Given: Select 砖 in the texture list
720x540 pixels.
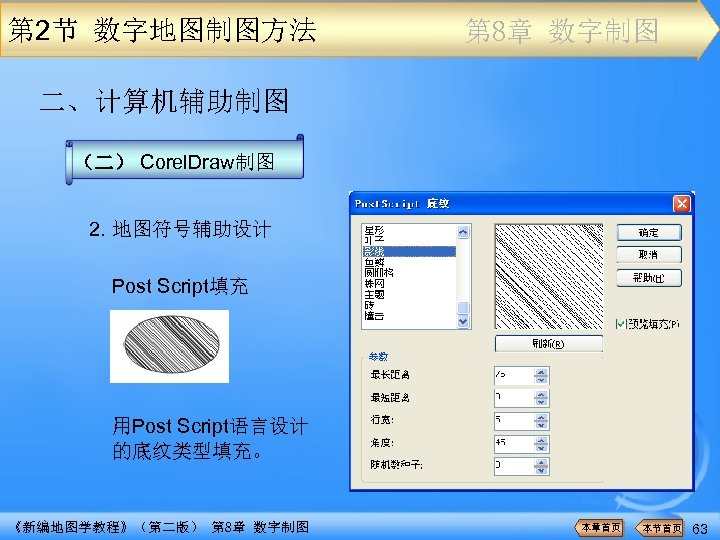Looking at the screenshot, I should click(x=369, y=305).
